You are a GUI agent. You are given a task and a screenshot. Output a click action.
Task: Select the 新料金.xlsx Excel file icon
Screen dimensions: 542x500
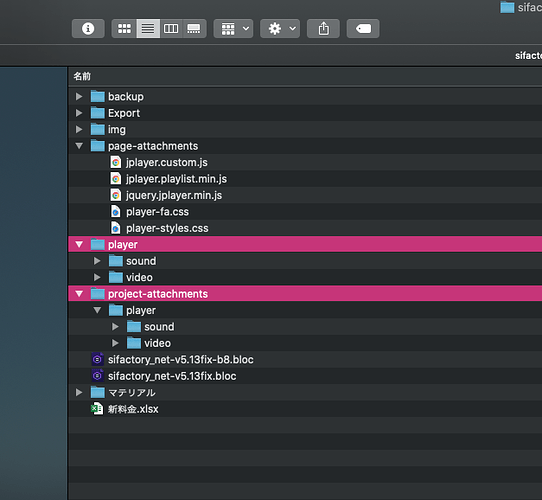[x=97, y=409]
